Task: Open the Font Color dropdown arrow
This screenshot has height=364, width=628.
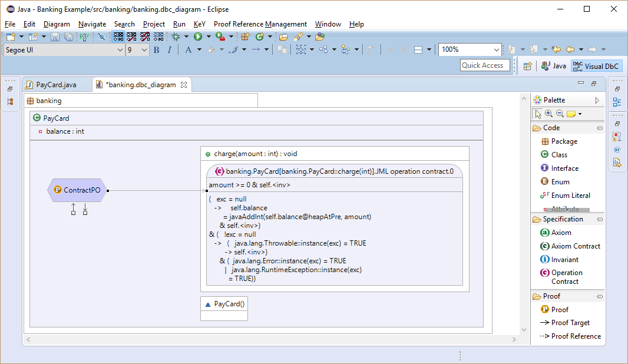Action: coord(199,49)
